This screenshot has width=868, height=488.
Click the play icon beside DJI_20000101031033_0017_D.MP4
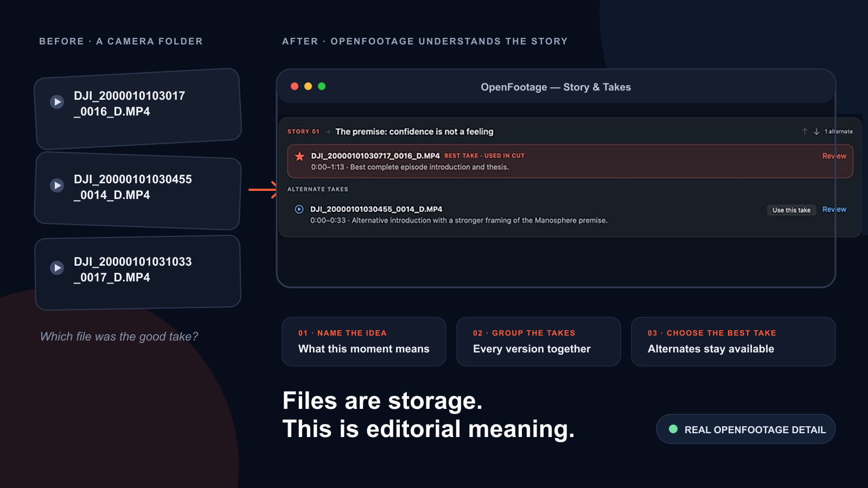point(57,268)
